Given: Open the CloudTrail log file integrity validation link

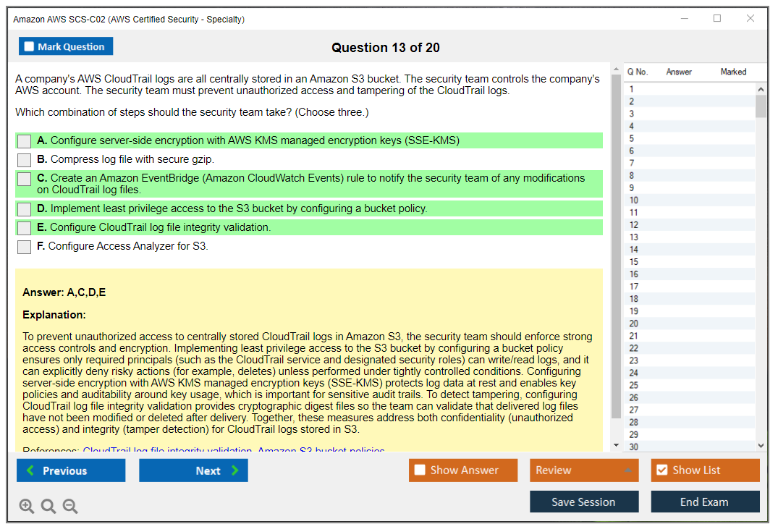Looking at the screenshot, I should pos(167,451).
